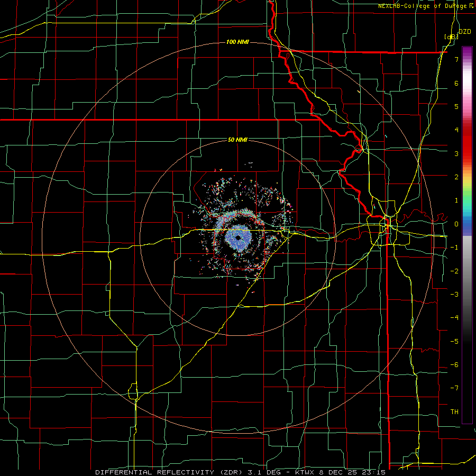The width and height of the screenshot is (476, 476).
Task: Click the TH threshold label on legend
Action: tap(454, 412)
